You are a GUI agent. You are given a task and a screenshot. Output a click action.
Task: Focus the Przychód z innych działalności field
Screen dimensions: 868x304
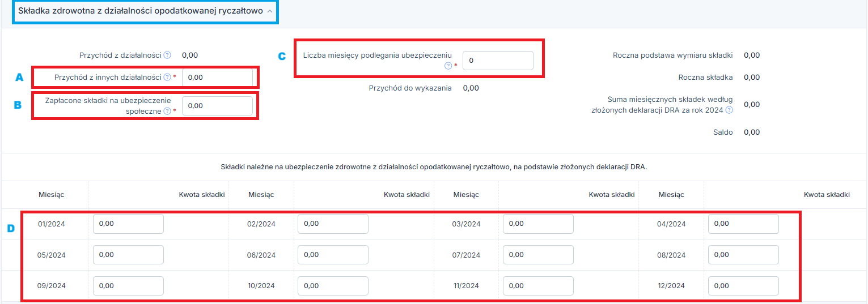[218, 78]
